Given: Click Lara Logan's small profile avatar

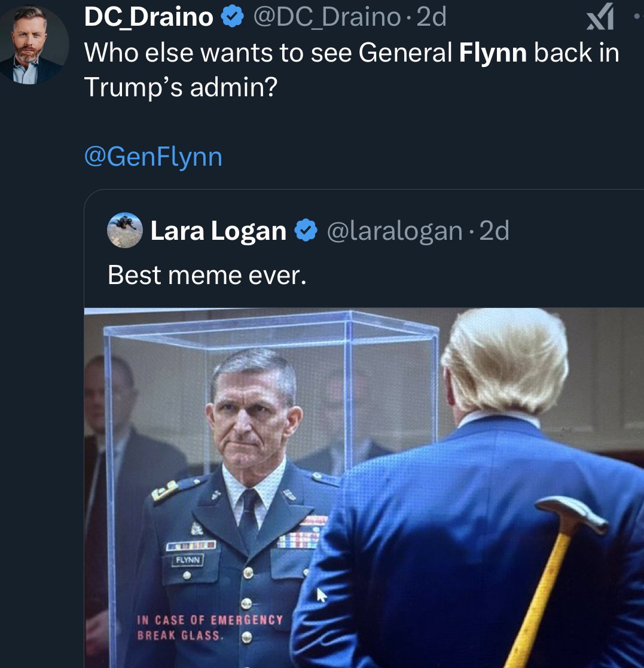Looking at the screenshot, I should coord(125,230).
